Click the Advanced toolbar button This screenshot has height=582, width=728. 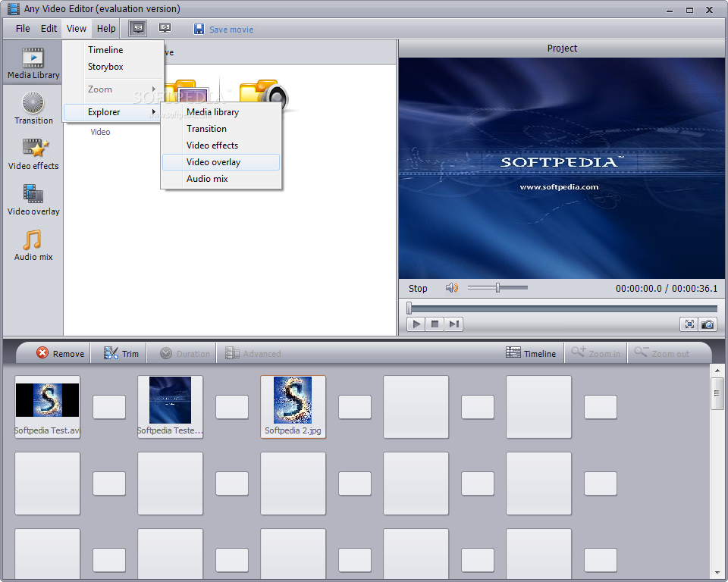(253, 354)
